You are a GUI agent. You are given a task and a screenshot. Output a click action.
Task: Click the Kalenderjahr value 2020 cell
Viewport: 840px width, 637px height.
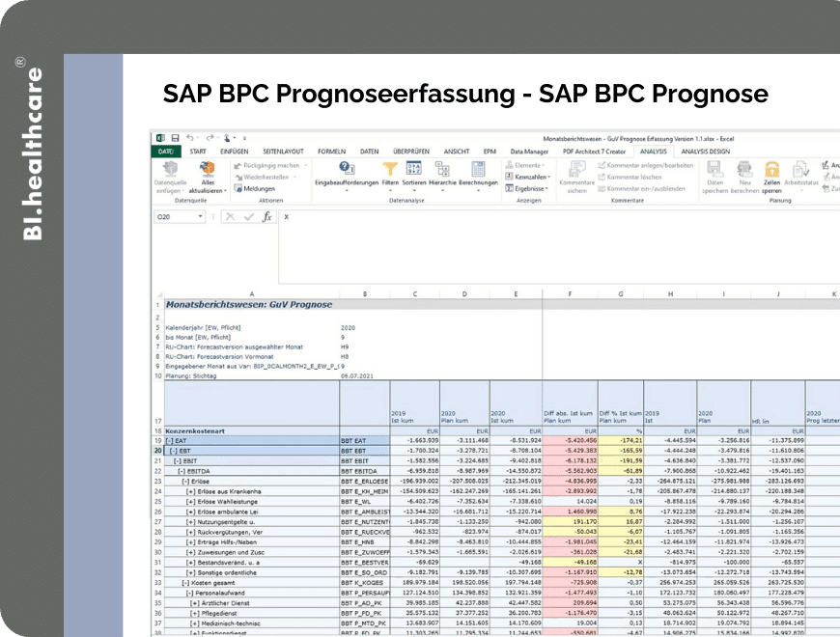pos(365,327)
